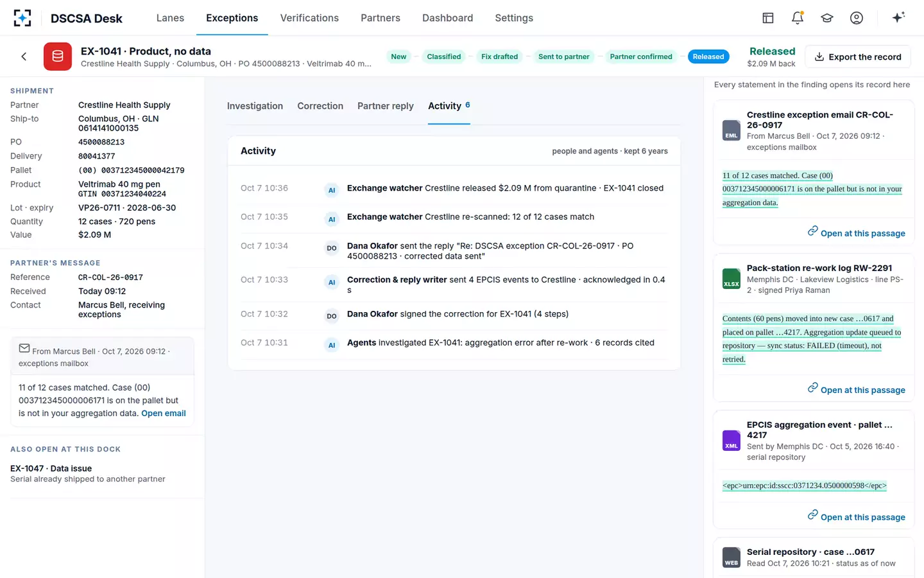
Task: Open Settings in the top navigation
Action: point(514,18)
